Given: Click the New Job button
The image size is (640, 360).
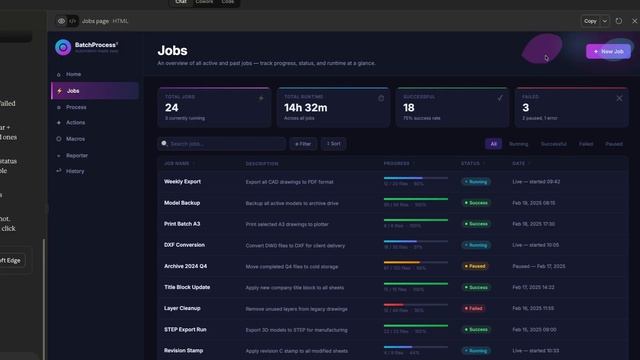Looking at the screenshot, I should click(x=608, y=51).
